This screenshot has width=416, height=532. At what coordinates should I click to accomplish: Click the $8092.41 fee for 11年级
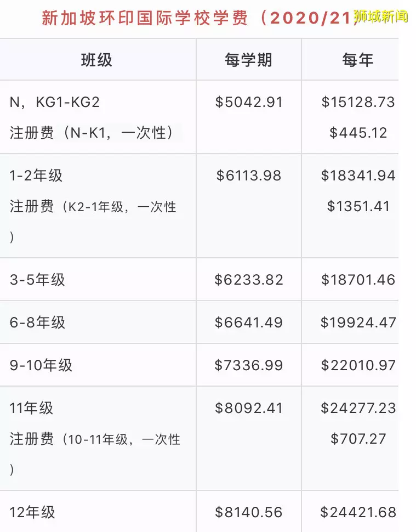[248, 408]
